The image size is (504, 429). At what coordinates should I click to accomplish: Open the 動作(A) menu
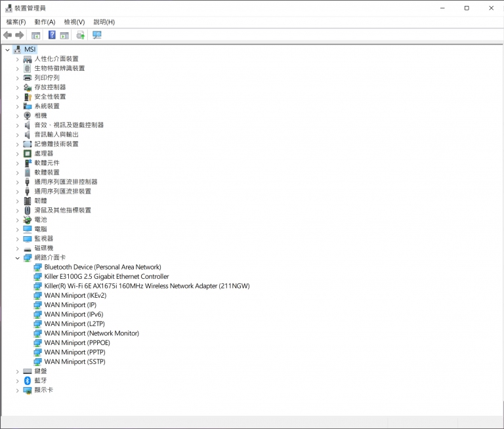[45, 22]
